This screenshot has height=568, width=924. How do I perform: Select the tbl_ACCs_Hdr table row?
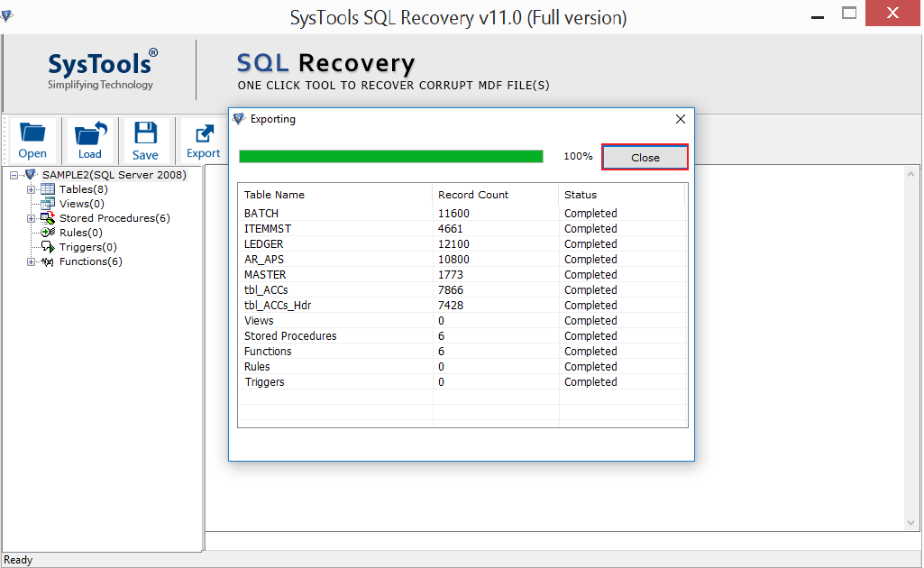[x=462, y=306]
